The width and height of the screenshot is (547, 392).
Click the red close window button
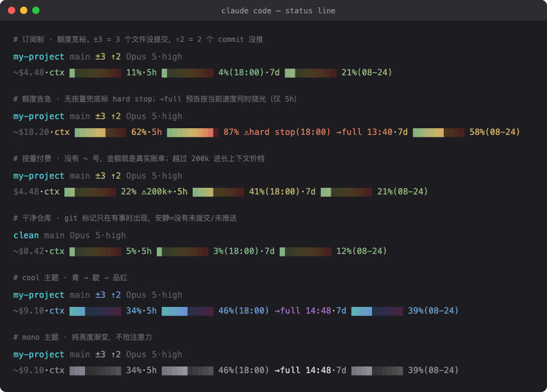coord(12,10)
